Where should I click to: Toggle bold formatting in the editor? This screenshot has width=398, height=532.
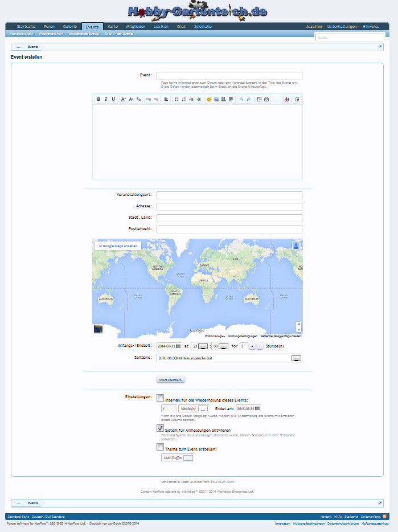pyautogui.click(x=99, y=100)
